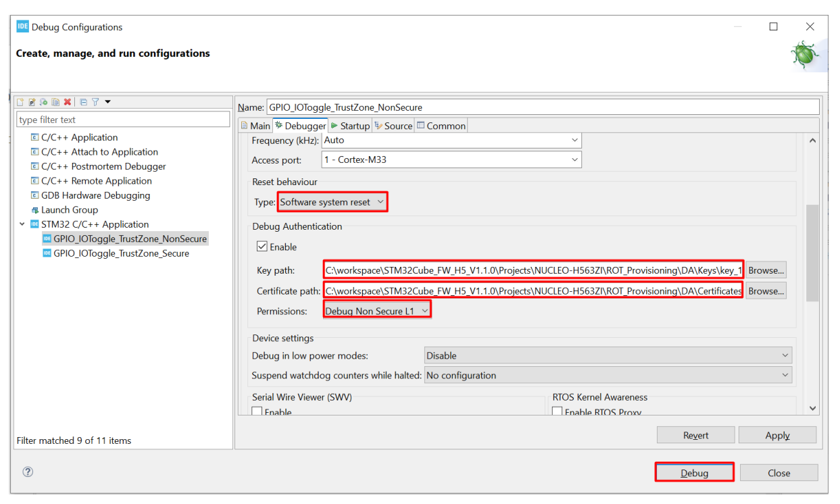Select GPIO_IOToggle_TrustZone_NonSecure configuration

pos(130,238)
